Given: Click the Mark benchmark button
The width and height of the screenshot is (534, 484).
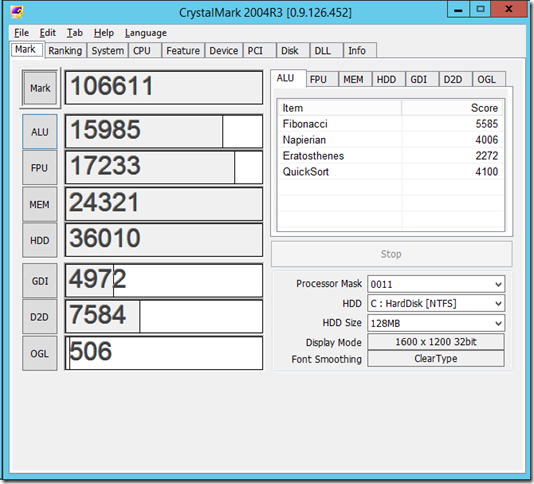Looking at the screenshot, I should coord(40,88).
